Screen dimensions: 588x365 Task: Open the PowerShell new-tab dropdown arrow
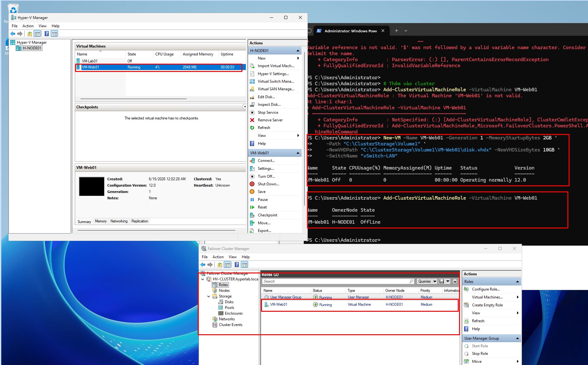(406, 31)
